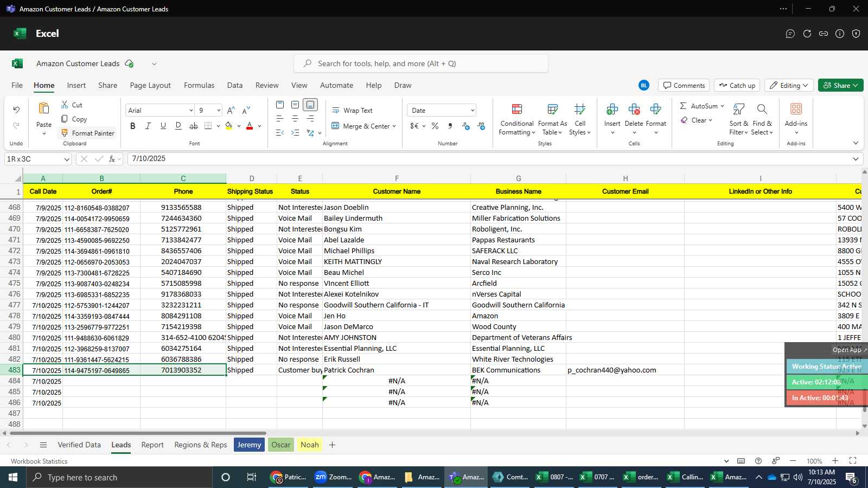
Task: Click zoom in plus on status bar
Action: (x=835, y=461)
